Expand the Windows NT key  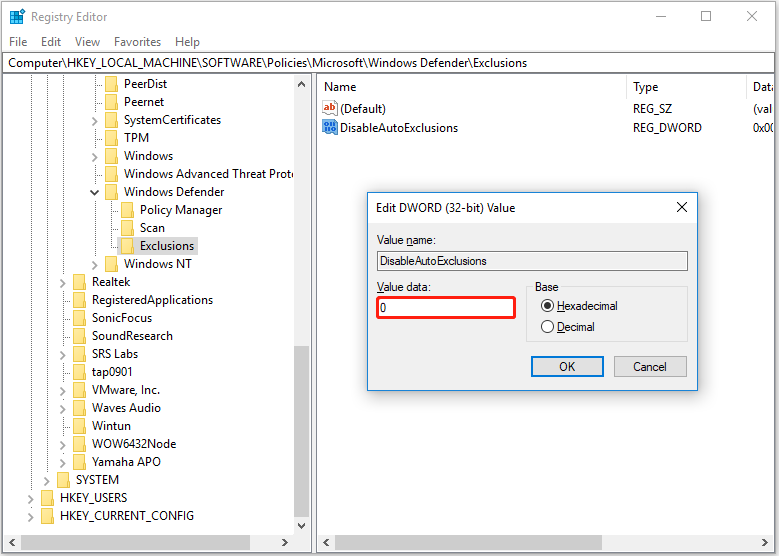(95, 264)
